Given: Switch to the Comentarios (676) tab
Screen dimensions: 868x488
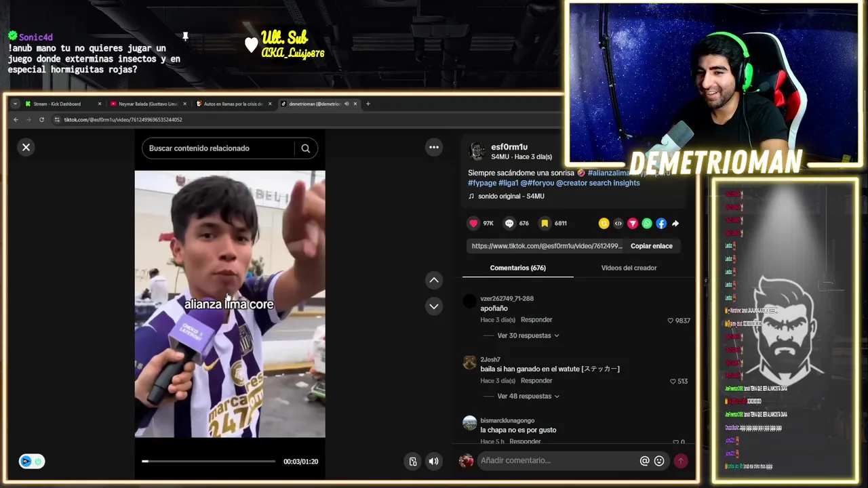Looking at the screenshot, I should click(518, 268).
